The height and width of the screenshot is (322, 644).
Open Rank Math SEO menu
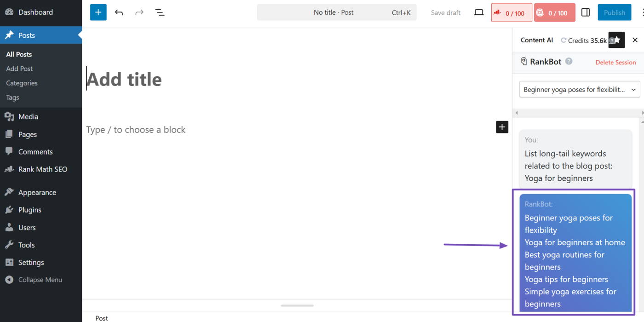click(x=42, y=169)
